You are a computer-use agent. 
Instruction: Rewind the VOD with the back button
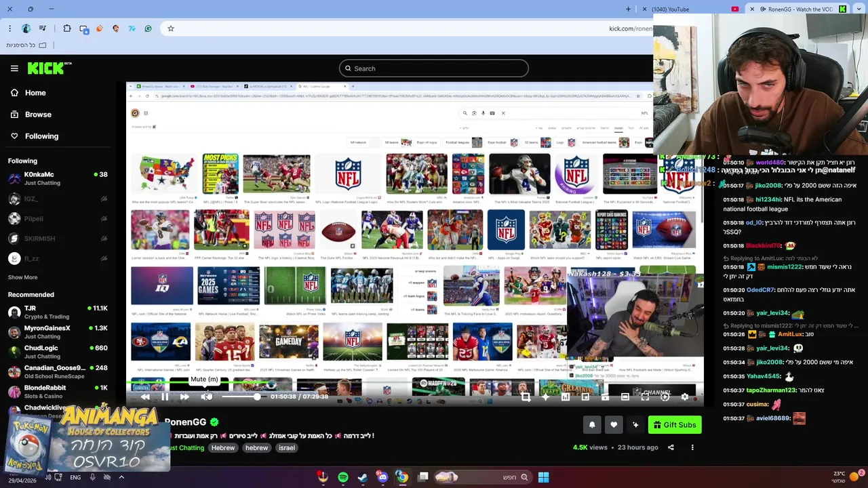tap(145, 397)
